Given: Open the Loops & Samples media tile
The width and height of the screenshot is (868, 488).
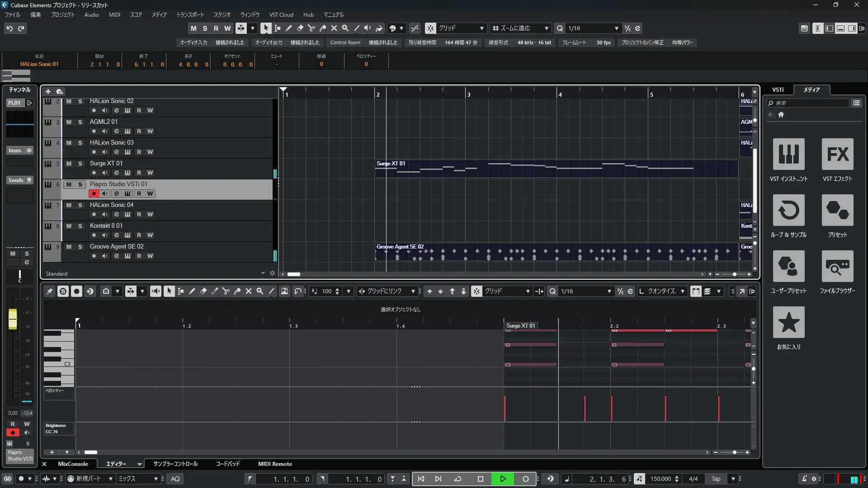Looking at the screenshot, I should point(788,210).
